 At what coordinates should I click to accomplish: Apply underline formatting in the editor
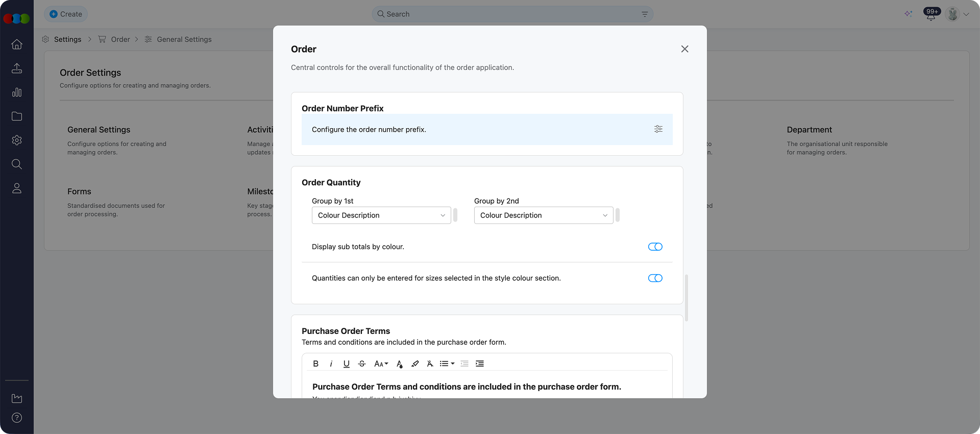click(x=347, y=364)
